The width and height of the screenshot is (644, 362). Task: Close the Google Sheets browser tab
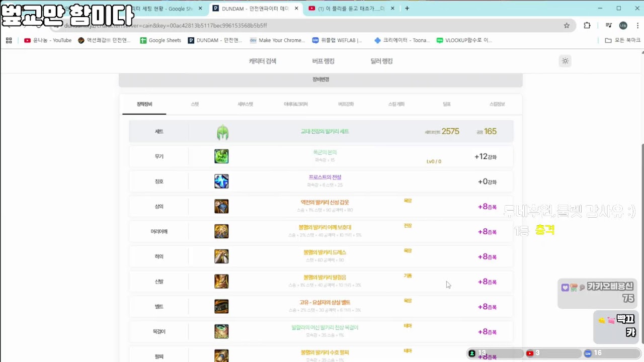(x=201, y=9)
